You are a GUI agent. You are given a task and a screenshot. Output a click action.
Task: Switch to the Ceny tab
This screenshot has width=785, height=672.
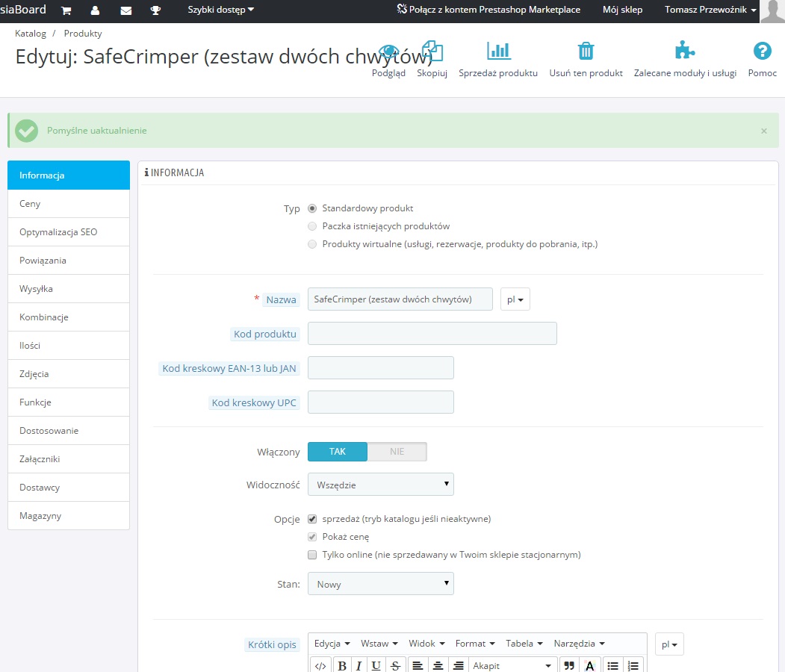[69, 204]
